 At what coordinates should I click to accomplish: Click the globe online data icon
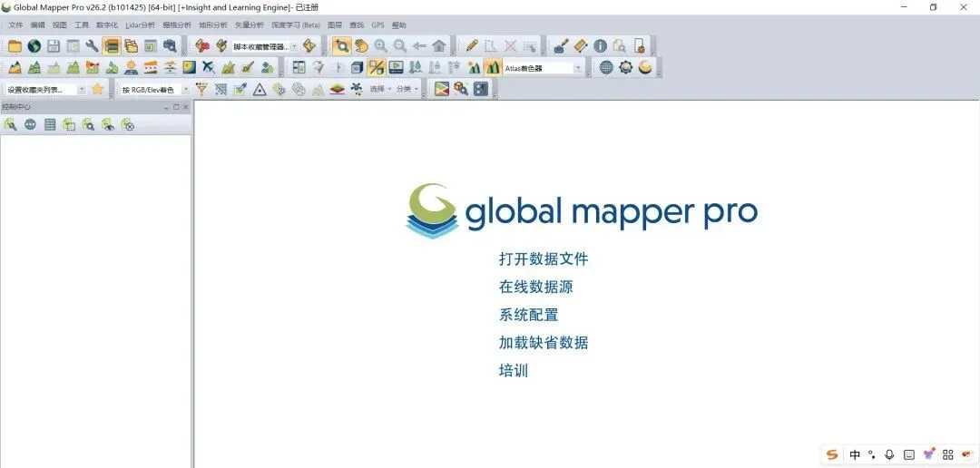click(34, 45)
